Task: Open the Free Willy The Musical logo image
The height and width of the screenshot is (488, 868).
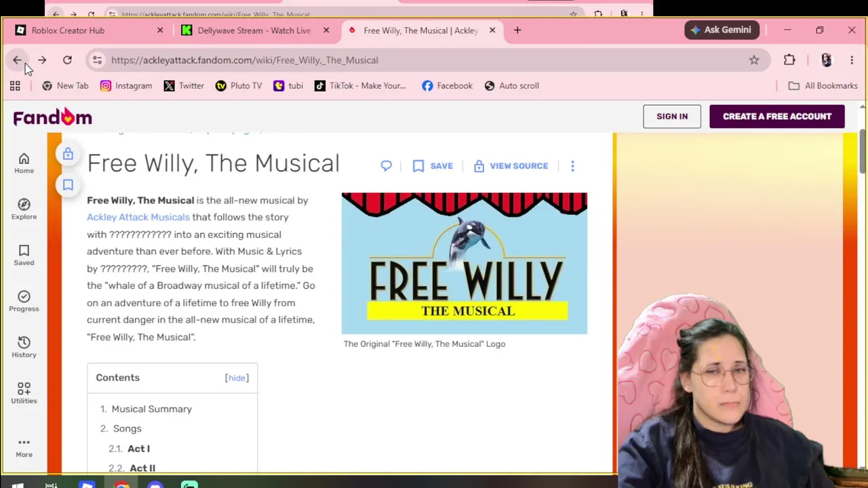Action: [465, 263]
